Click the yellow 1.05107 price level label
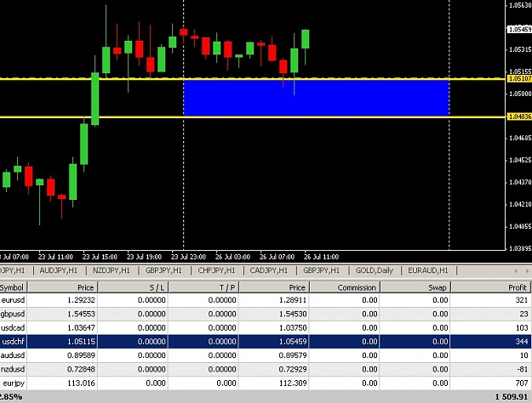 click(519, 78)
